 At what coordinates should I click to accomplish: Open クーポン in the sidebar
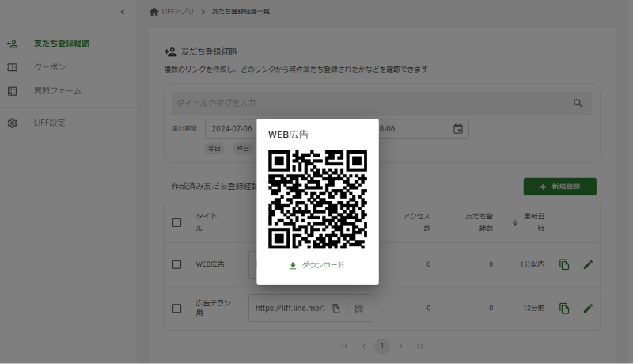[50, 67]
